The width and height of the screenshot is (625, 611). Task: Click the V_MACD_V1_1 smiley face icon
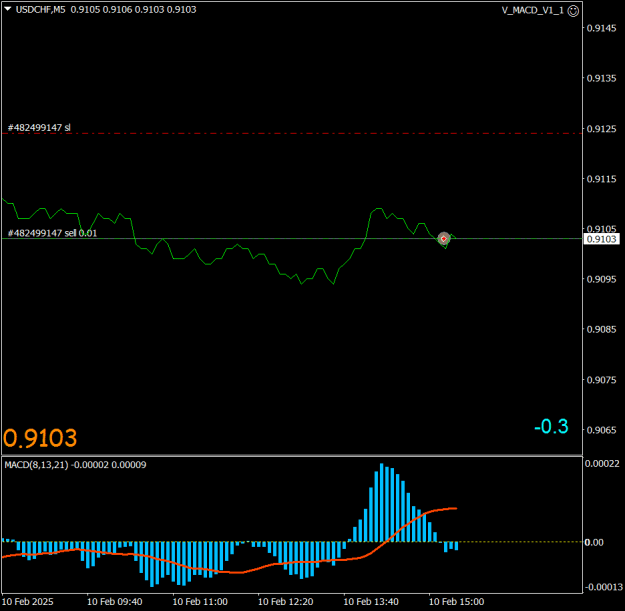tap(573, 11)
